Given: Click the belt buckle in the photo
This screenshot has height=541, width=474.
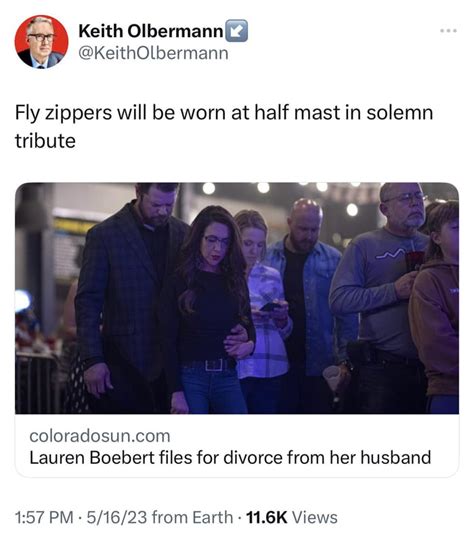Looking at the screenshot, I should [x=214, y=365].
